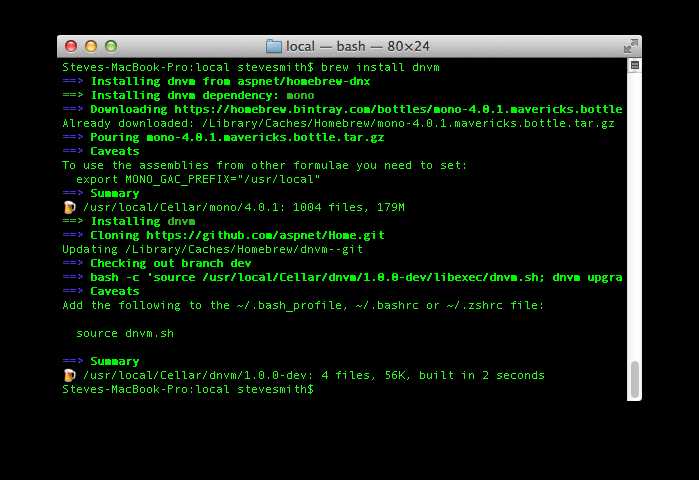Screen dimensions: 699x480
Task: Click the homebrew.bintray.com download URL
Action: pyautogui.click(x=398, y=109)
